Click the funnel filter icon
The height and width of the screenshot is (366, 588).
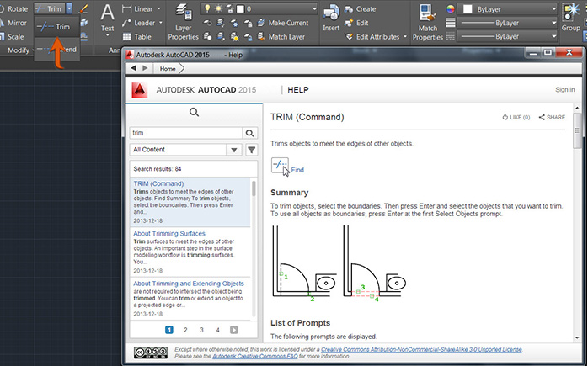(x=252, y=150)
